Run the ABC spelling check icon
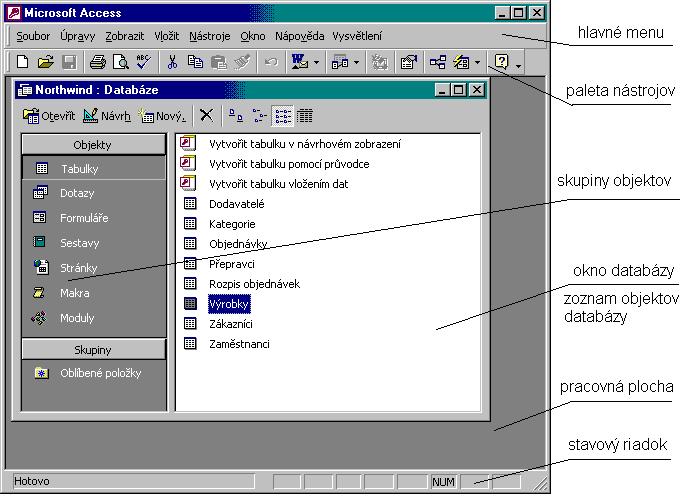Image resolution: width=687 pixels, height=496 pixels. pos(143,62)
